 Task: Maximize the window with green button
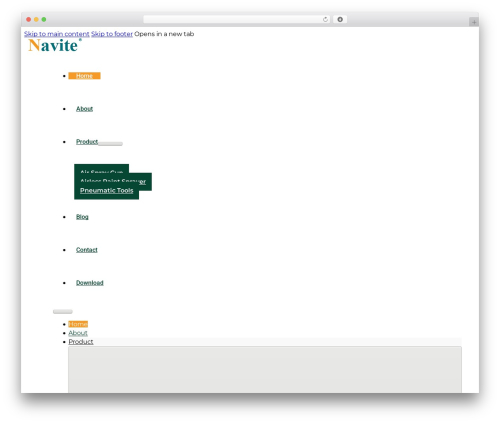coord(44,20)
